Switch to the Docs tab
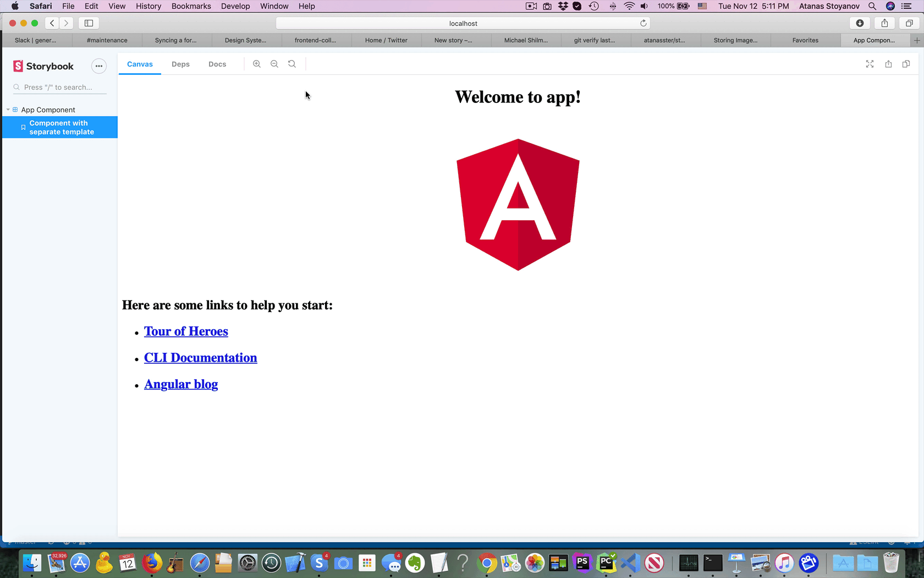Screen dimensions: 924x578 pos(217,64)
